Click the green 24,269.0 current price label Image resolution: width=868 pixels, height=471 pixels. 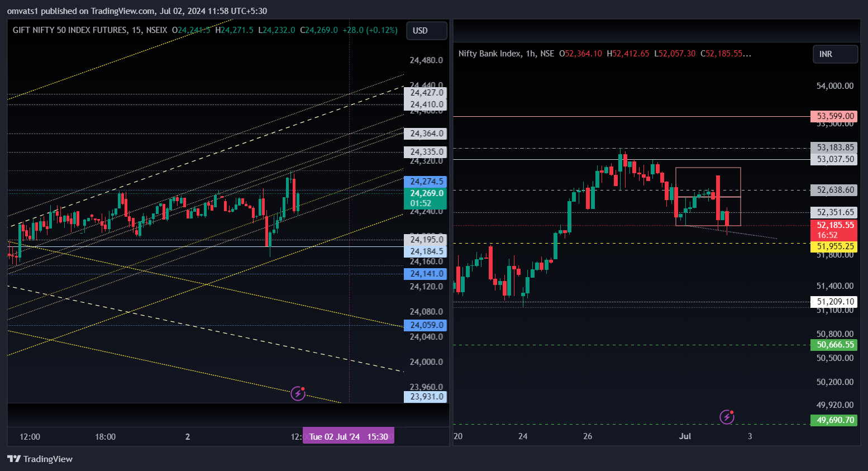point(425,198)
